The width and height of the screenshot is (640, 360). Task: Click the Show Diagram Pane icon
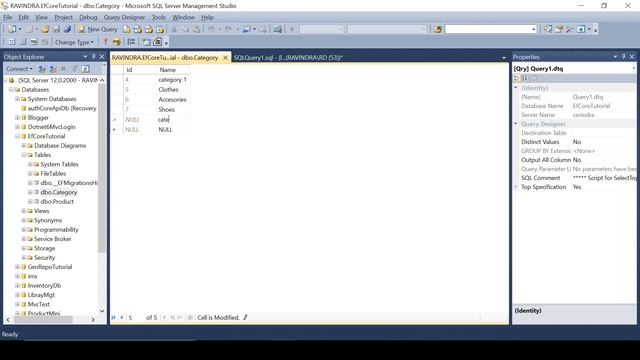pyautogui.click(x=12, y=42)
